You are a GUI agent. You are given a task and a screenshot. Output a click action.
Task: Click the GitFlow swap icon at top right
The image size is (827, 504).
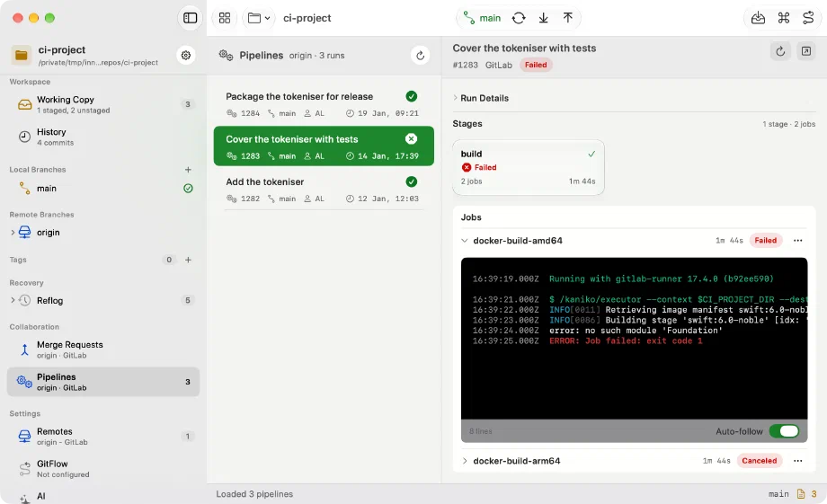tap(808, 18)
